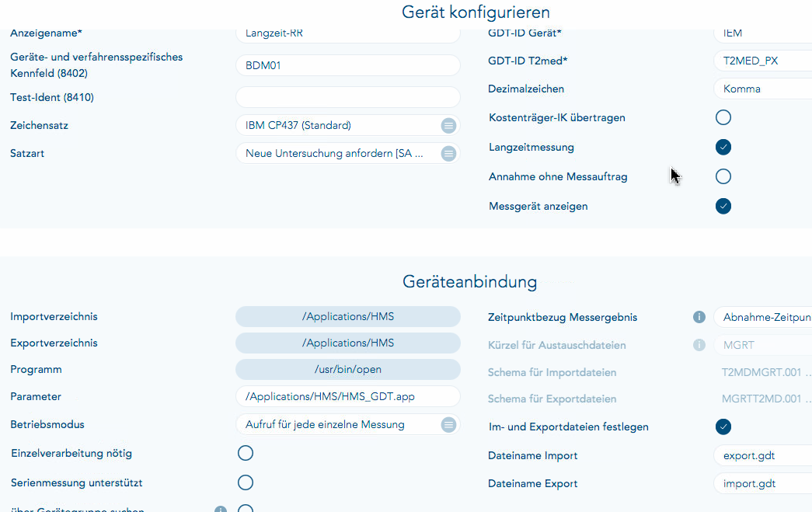
Task: Click the "Programm" label
Action: pyautogui.click(x=36, y=369)
